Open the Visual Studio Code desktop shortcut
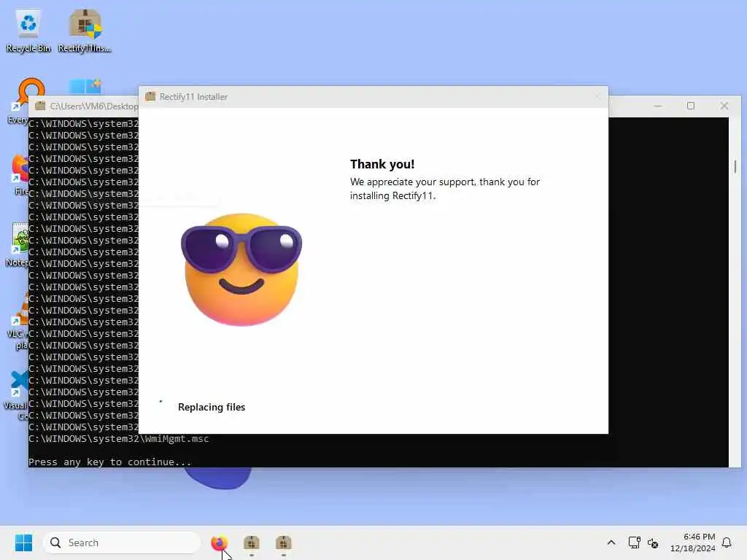Viewport: 747px width, 560px height. pyautogui.click(x=18, y=395)
